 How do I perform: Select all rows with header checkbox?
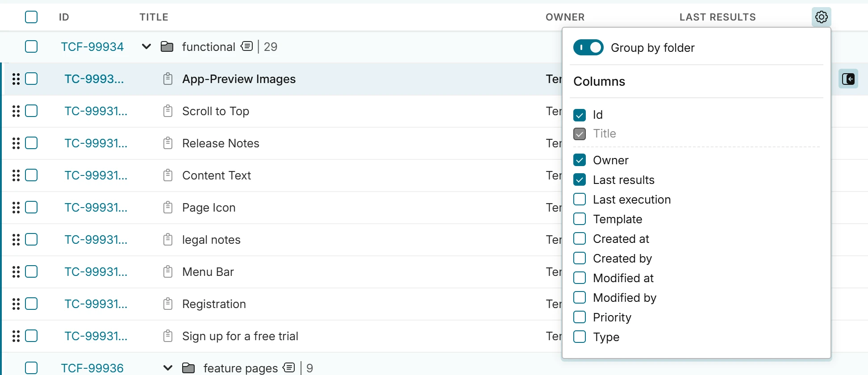pyautogui.click(x=31, y=17)
